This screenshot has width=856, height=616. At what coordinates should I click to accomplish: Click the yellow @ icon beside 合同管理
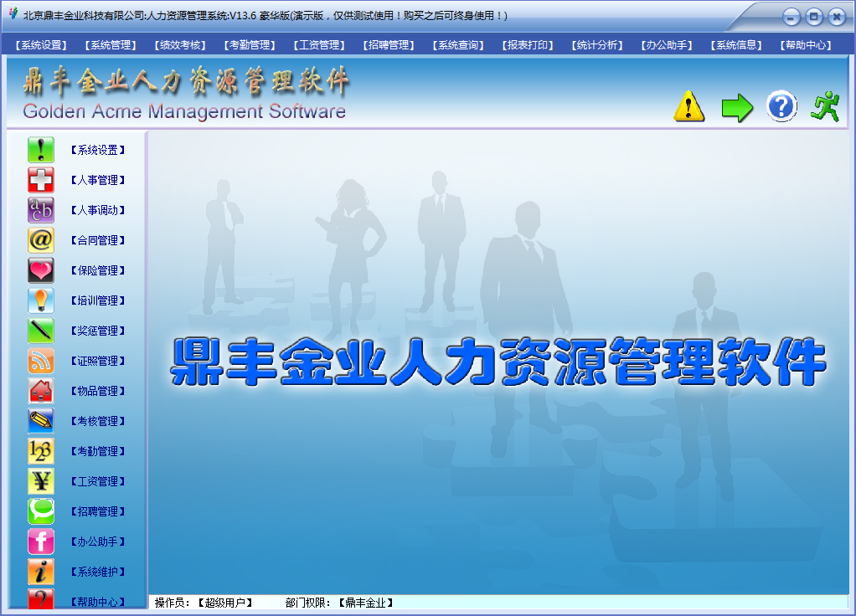click(x=41, y=240)
